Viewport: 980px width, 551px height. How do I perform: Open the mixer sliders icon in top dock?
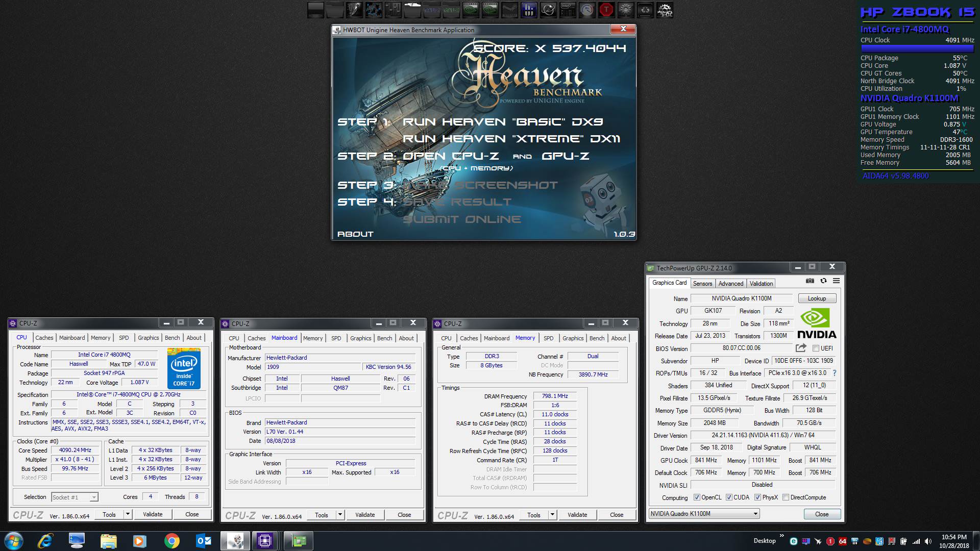(393, 10)
